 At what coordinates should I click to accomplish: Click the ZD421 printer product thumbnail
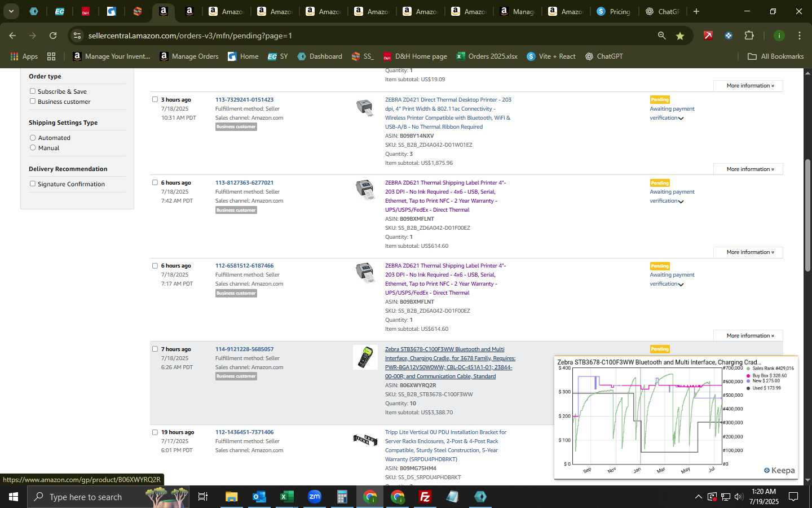pos(365,107)
